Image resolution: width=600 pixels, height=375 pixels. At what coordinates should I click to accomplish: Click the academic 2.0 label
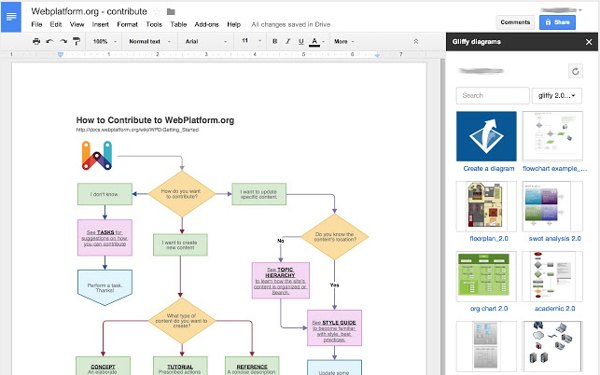tap(554, 308)
